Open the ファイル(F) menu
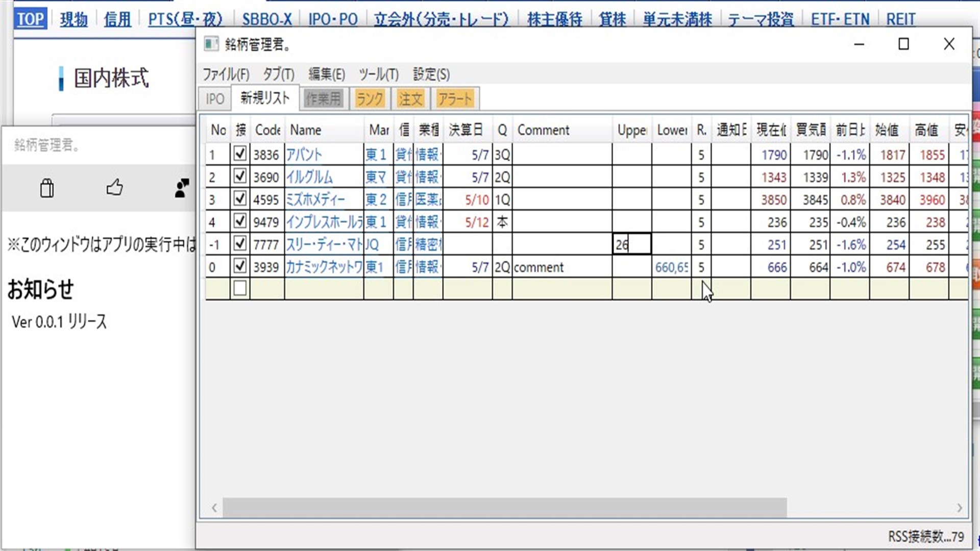 click(x=226, y=74)
